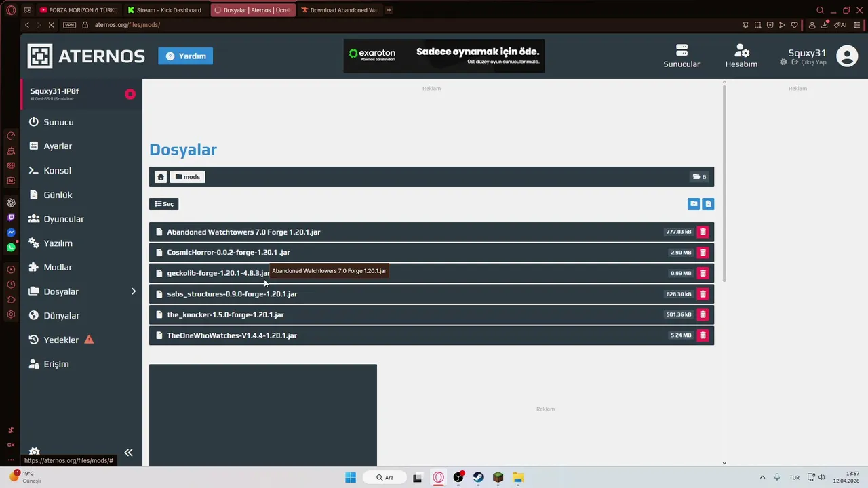Upload a file with the blue file button
The width and height of the screenshot is (868, 488).
708,203
